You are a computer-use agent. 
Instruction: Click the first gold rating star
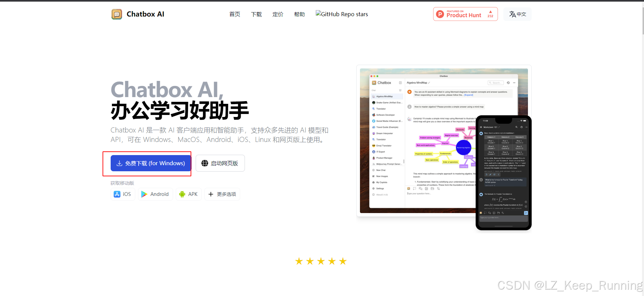[x=299, y=261]
